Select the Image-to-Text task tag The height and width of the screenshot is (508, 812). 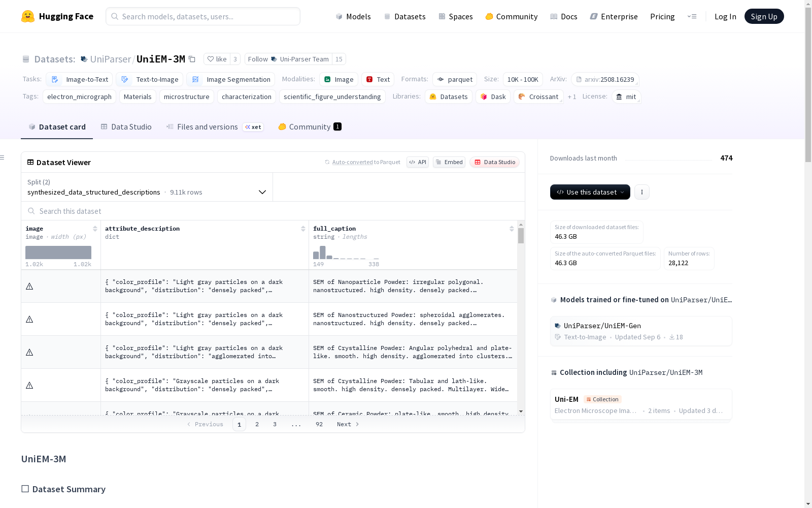pyautogui.click(x=79, y=79)
